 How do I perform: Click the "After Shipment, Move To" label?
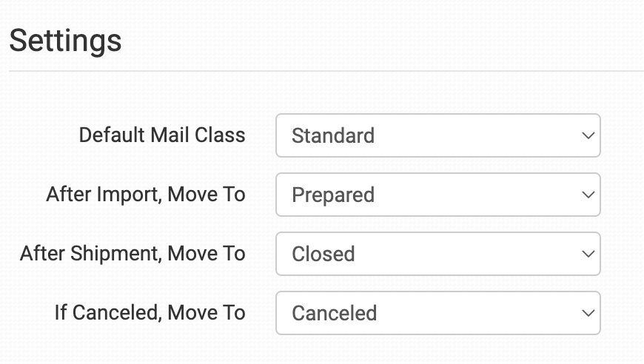(133, 254)
